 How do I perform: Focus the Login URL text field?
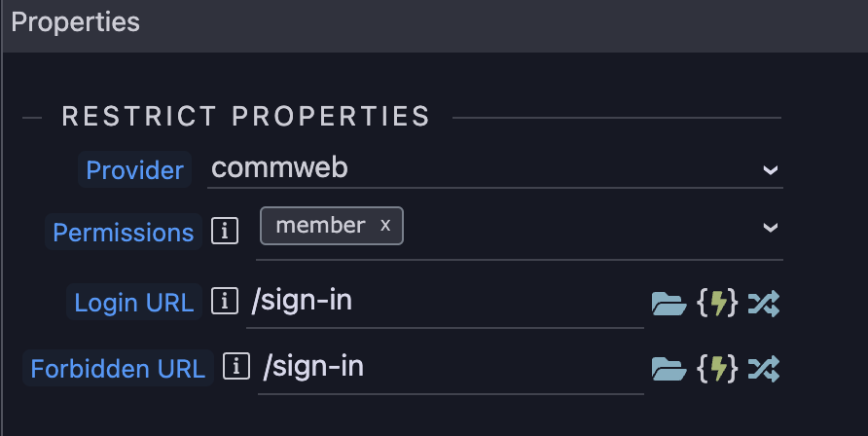click(x=445, y=303)
